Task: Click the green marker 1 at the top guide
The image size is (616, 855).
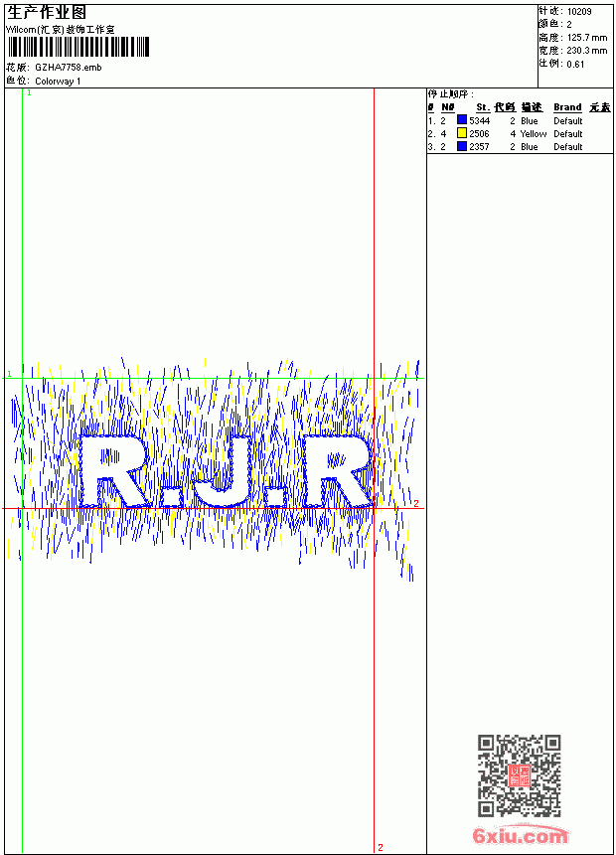Action: [29, 93]
